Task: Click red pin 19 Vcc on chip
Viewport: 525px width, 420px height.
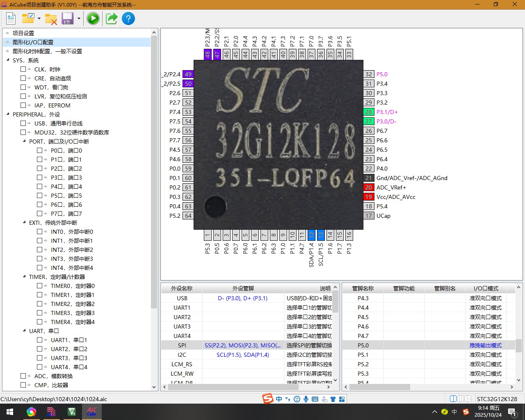Action: 369,197
